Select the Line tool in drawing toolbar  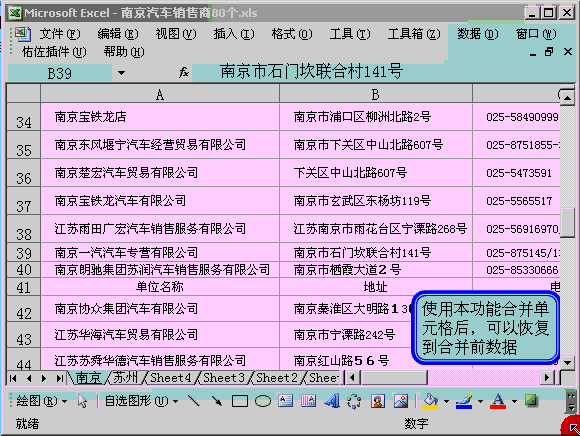[193, 401]
